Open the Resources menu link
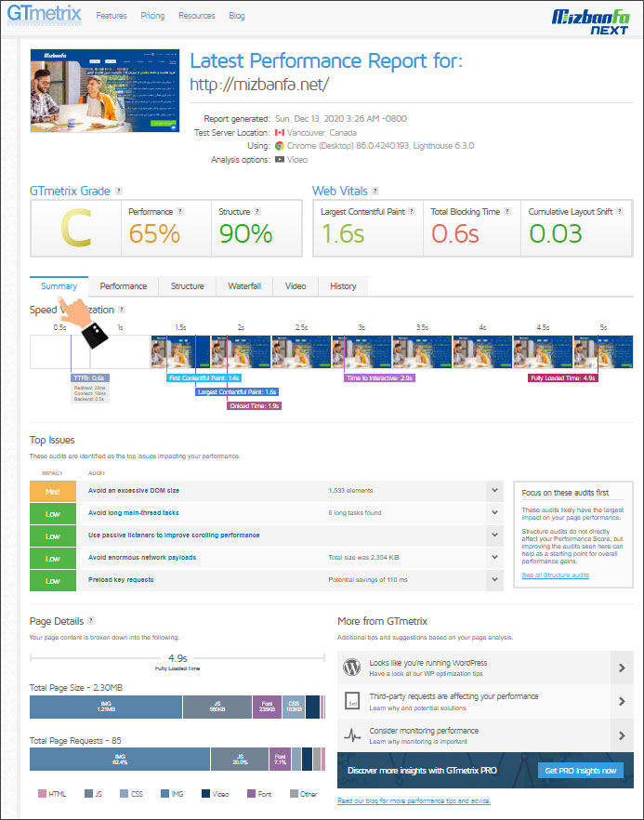644x820 pixels. [x=197, y=16]
